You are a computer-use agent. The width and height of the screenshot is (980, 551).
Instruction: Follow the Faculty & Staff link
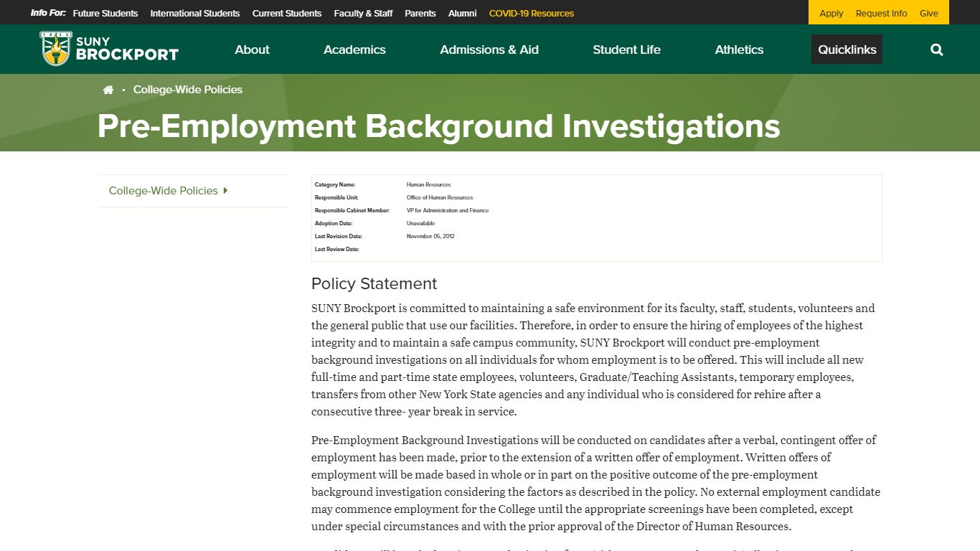point(363,13)
